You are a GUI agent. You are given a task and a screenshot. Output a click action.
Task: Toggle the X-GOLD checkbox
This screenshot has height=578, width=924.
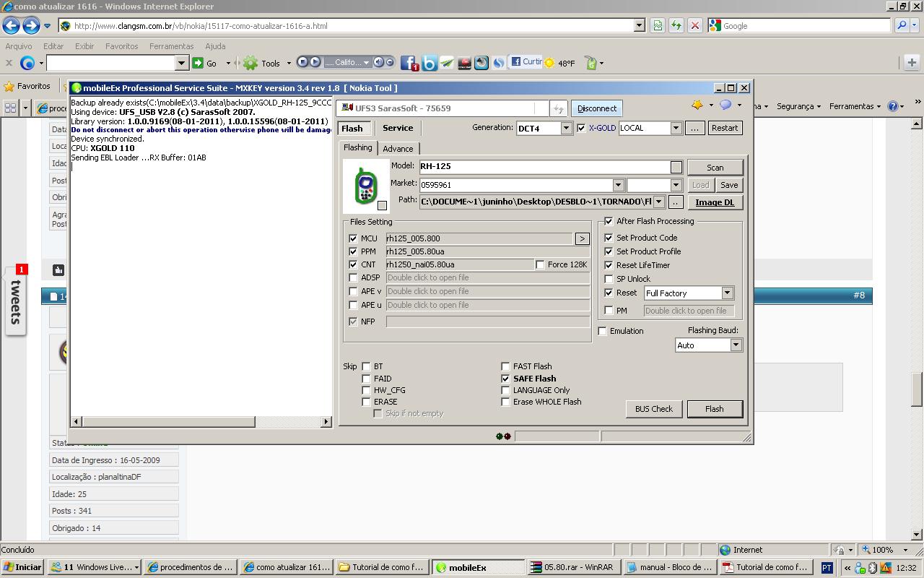coord(581,128)
